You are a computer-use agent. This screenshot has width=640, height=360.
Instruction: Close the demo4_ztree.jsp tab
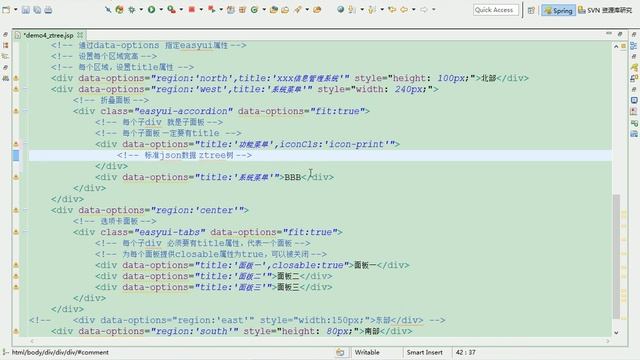pos(80,35)
